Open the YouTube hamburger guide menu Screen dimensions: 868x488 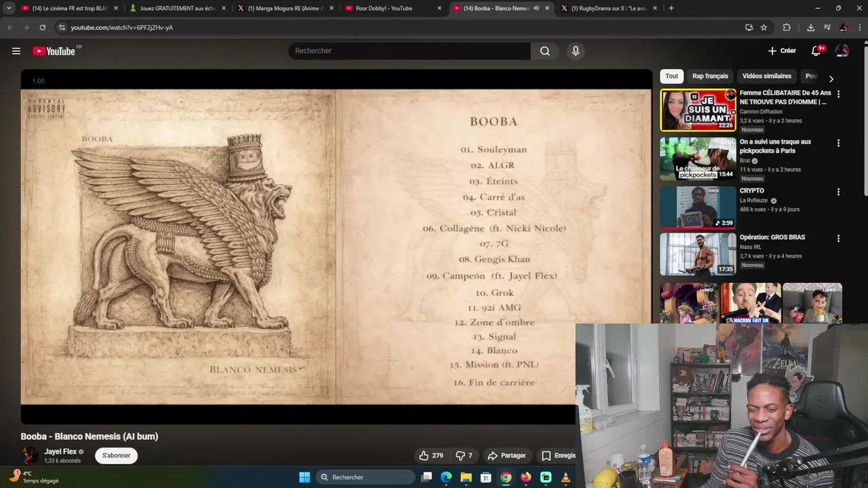(x=16, y=51)
